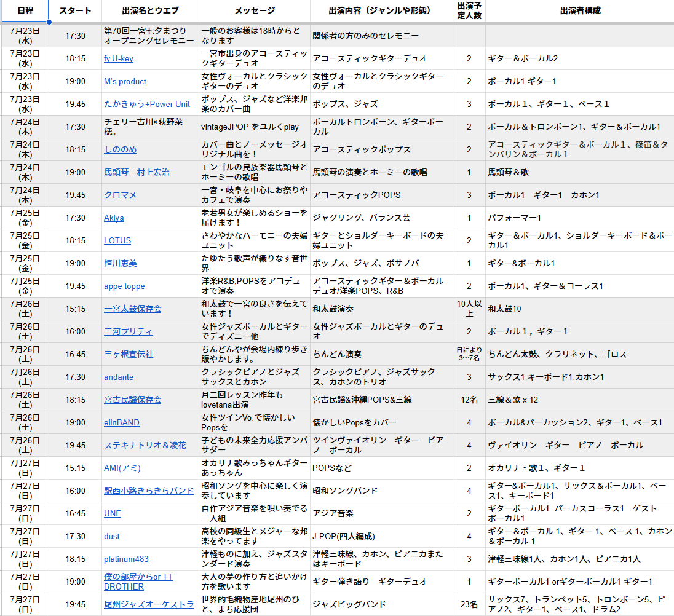The height and width of the screenshot is (616, 674).
Task: Select the 和太鼓演奏 cell
Action: 381,309
